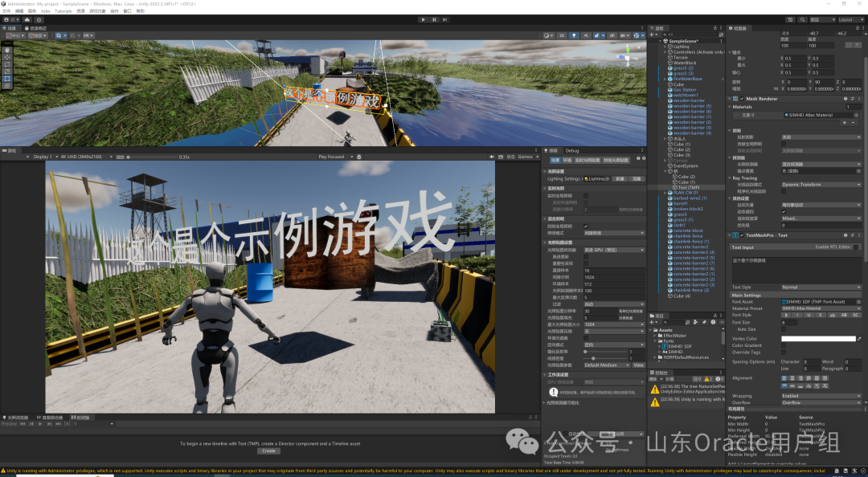The height and width of the screenshot is (477, 868).
Task: Open the Tutorials menu
Action: point(63,11)
